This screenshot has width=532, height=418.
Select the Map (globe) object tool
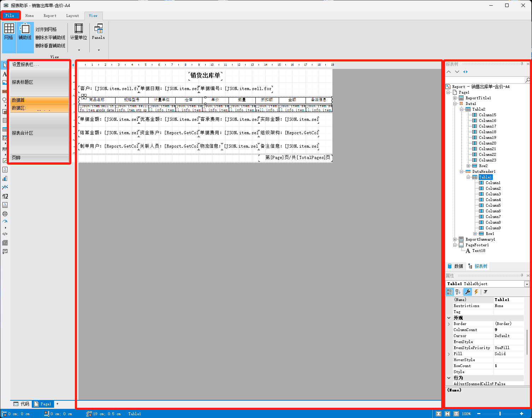pos(5,214)
